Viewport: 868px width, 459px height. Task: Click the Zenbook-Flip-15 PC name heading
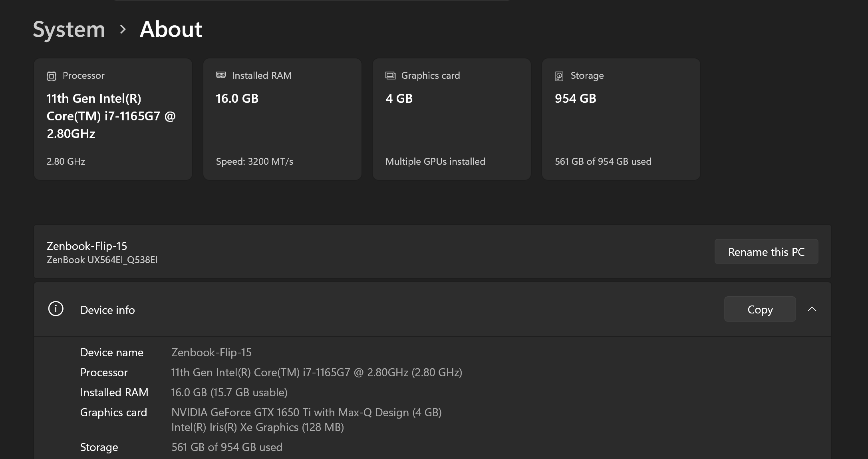coord(87,246)
